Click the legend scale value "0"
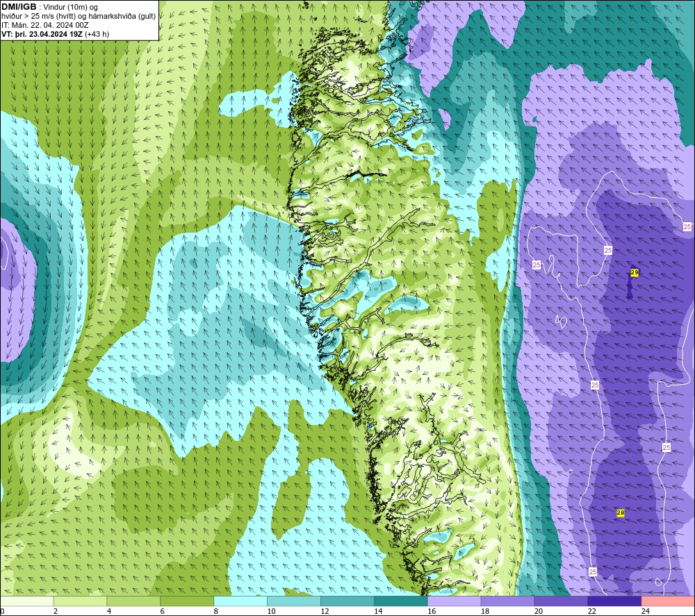Screen dimensions: 695x616 tap(2, 611)
